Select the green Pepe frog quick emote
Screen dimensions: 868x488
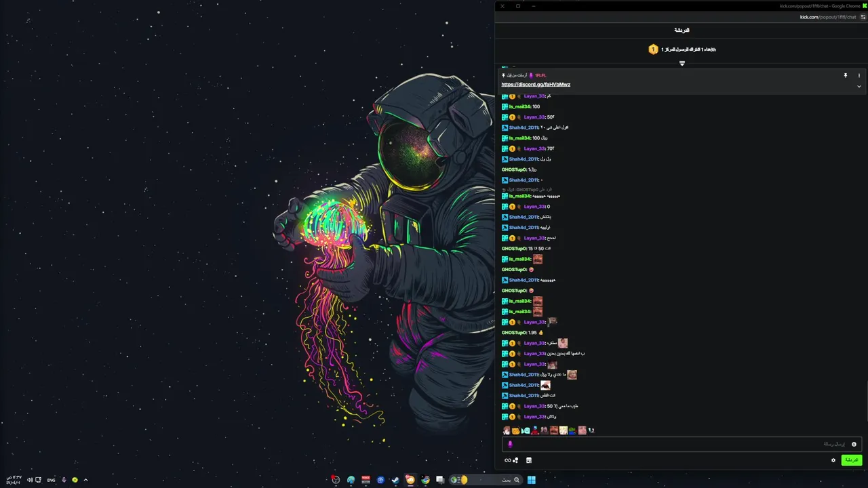pos(572,430)
